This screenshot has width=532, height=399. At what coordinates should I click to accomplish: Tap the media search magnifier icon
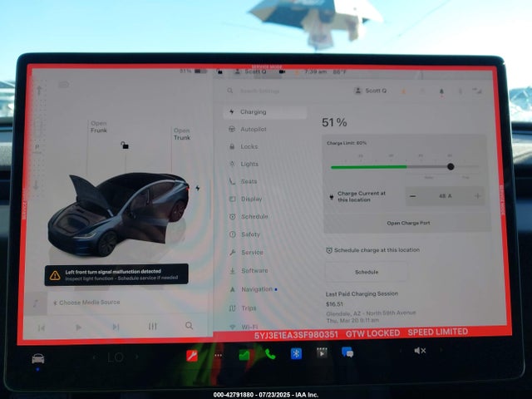(190, 326)
